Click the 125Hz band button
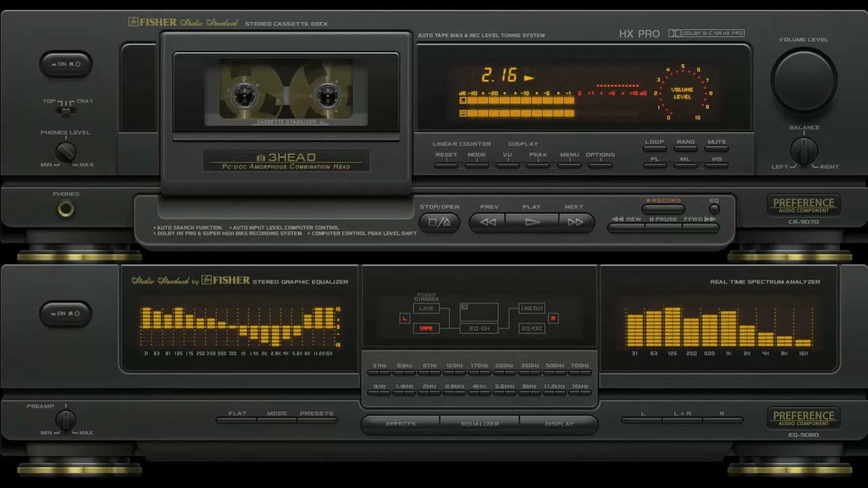The image size is (868, 488). tap(454, 372)
